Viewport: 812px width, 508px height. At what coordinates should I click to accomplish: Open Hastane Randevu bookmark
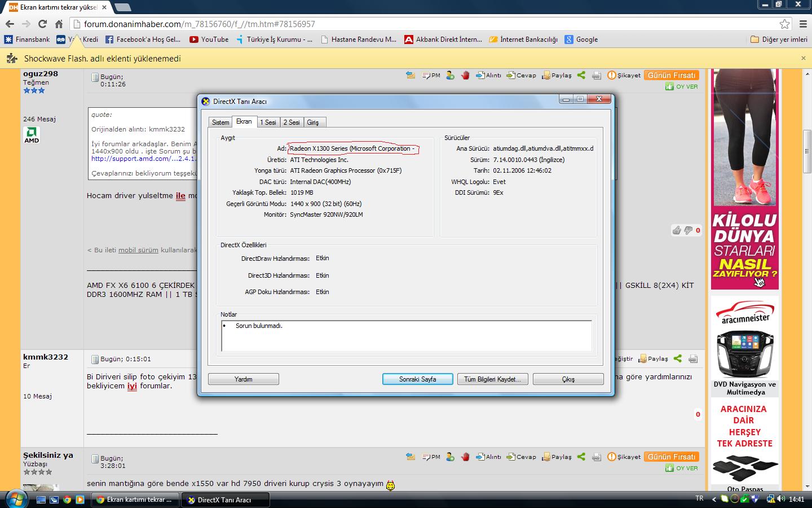359,40
